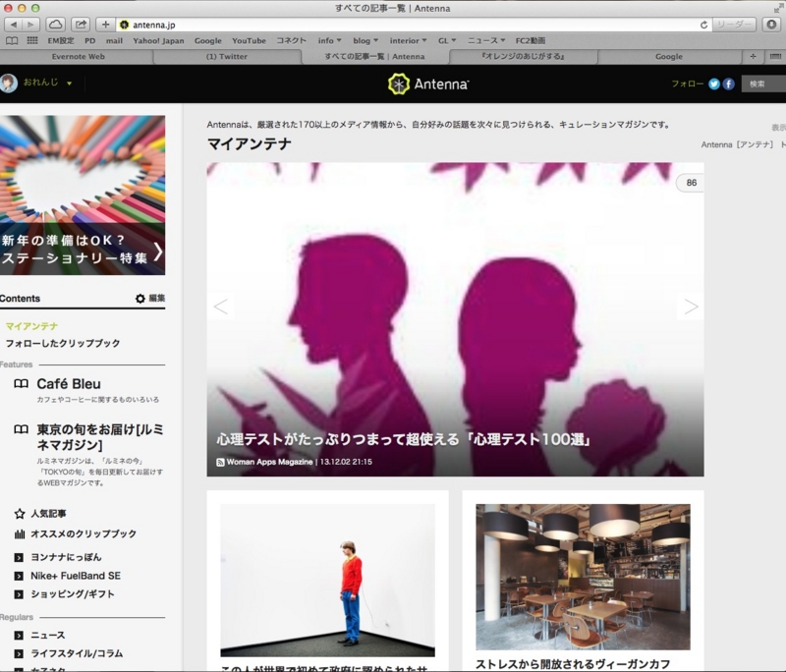This screenshot has width=786, height=672.
Task: Open Downloads button in toolbar
Action: point(771,25)
